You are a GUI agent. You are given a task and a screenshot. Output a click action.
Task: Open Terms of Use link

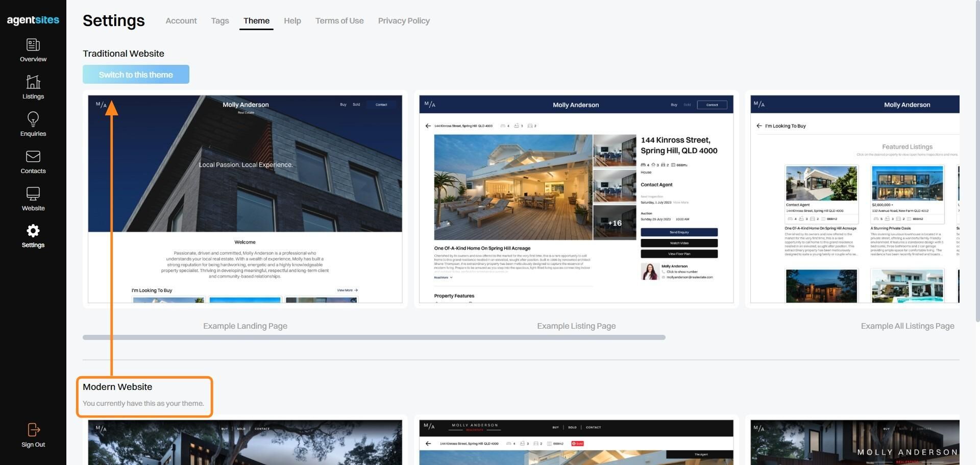tap(339, 21)
